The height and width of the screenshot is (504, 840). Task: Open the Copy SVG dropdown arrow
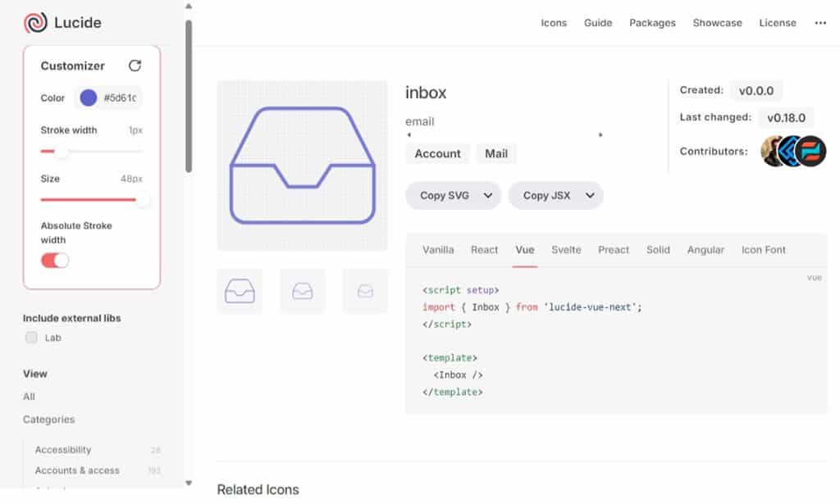pyautogui.click(x=488, y=195)
